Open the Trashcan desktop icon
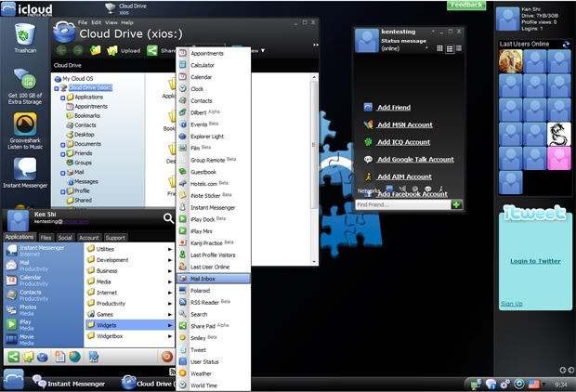Screen dimensions: 576x392 25,38
